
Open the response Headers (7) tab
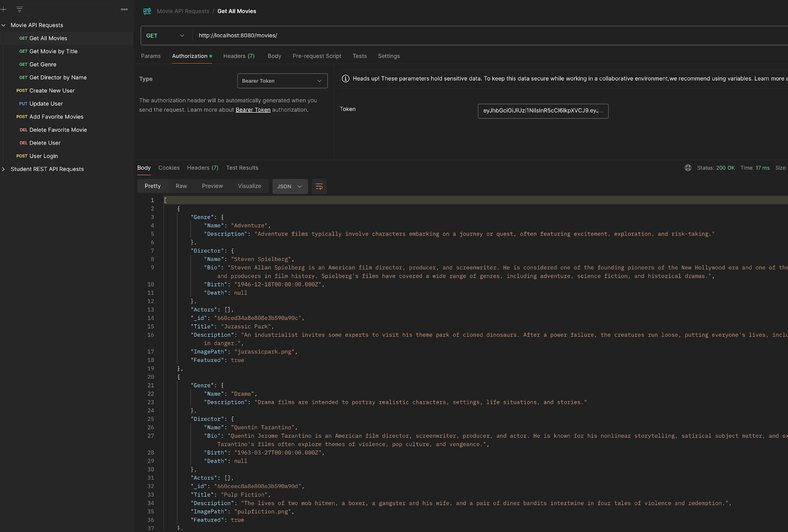tap(202, 168)
